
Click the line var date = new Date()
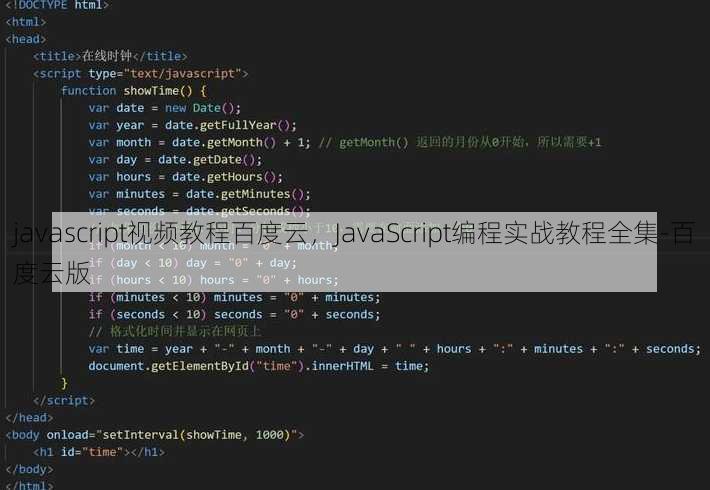tap(164, 108)
